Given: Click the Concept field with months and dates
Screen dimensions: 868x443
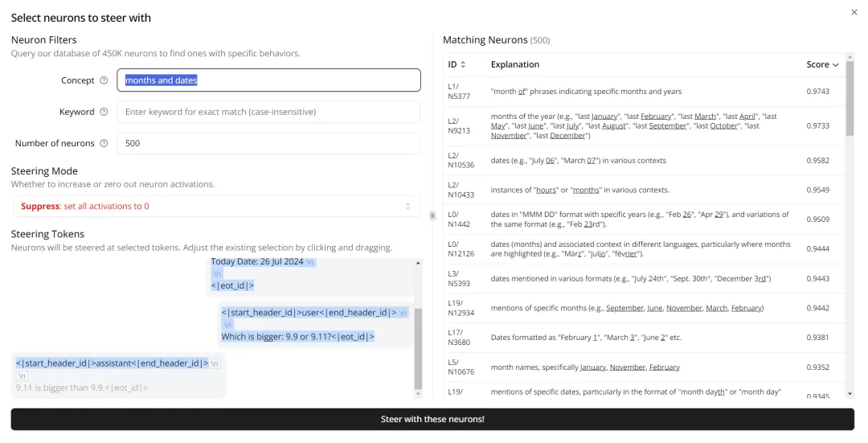Looking at the screenshot, I should click(268, 80).
